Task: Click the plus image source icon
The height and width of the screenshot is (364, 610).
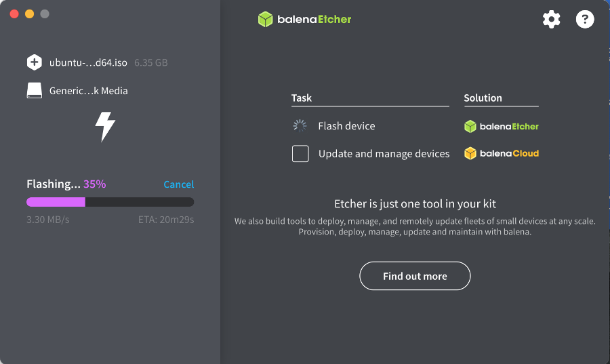Action: tap(35, 62)
